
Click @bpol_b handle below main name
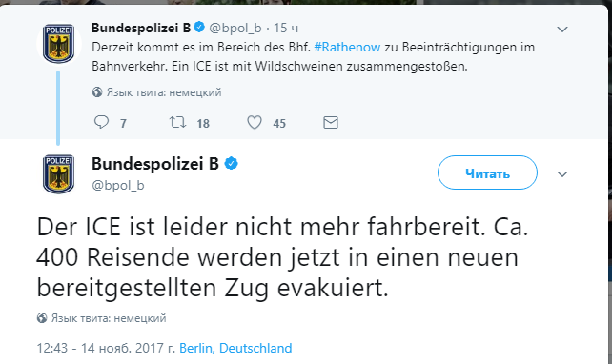pos(118,185)
